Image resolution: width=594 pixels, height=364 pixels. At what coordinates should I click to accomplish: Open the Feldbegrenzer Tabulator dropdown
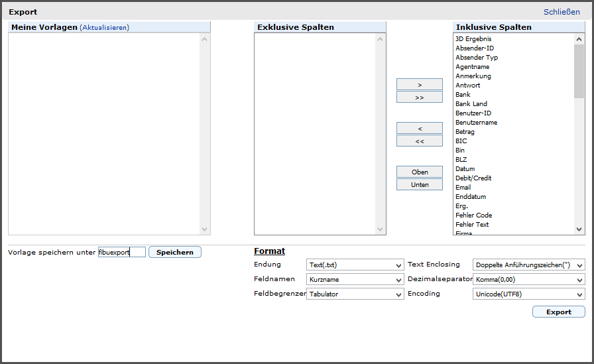[355, 294]
